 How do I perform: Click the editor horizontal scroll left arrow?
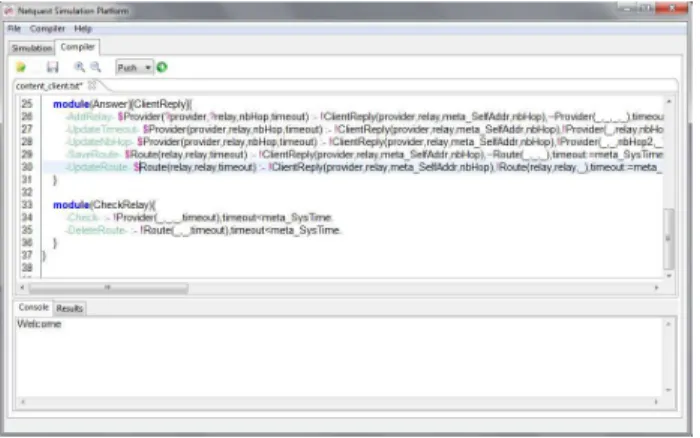click(22, 288)
